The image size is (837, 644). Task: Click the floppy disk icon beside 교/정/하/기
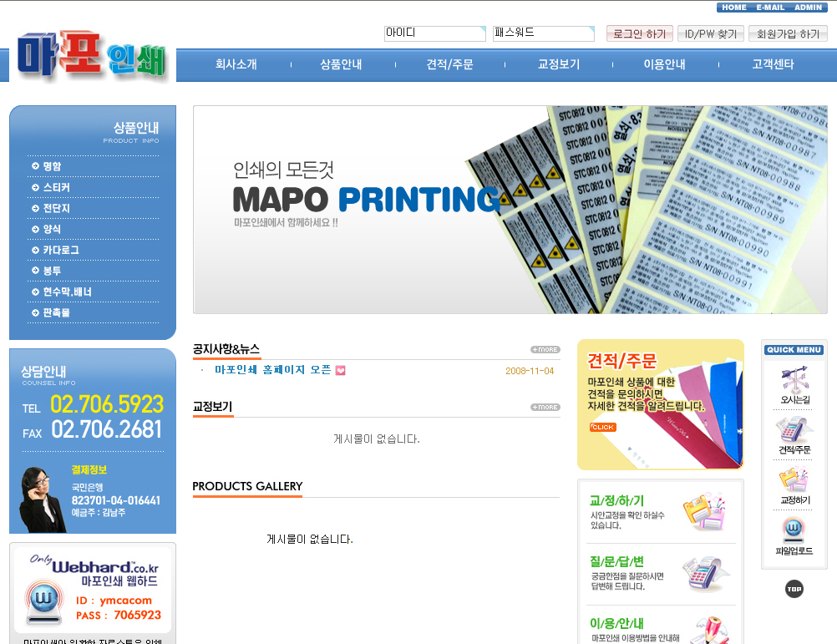click(x=704, y=511)
